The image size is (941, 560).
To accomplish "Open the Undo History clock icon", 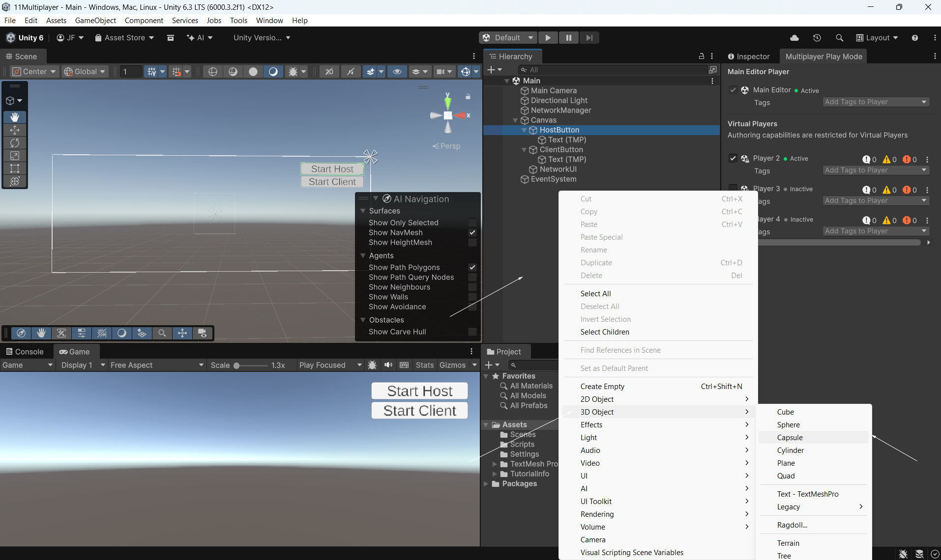I will 817,38.
